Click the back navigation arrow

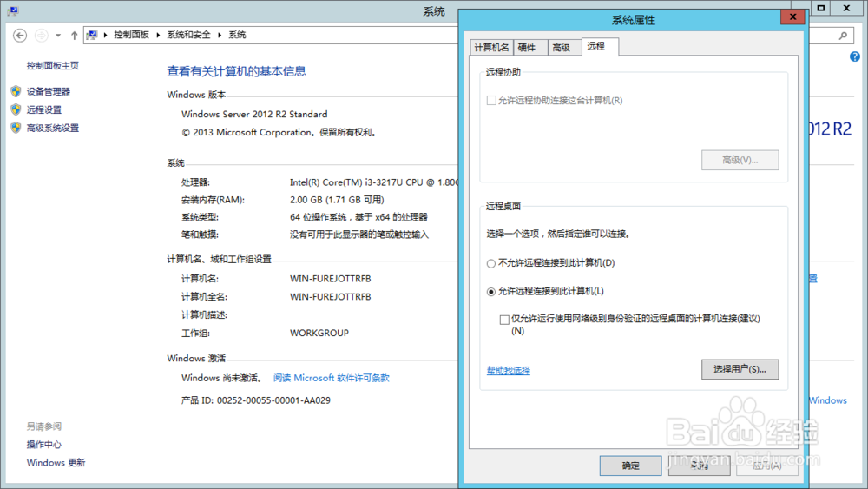pos(20,36)
